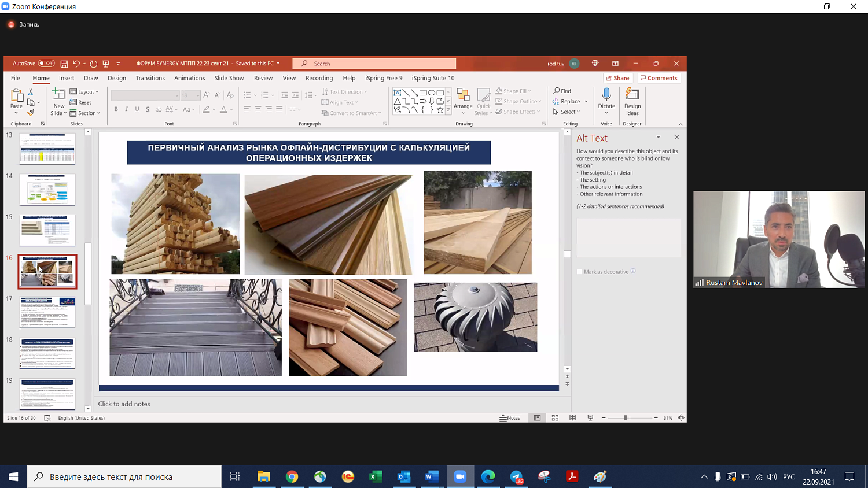
Task: Click the New Slide icon
Action: [x=58, y=95]
